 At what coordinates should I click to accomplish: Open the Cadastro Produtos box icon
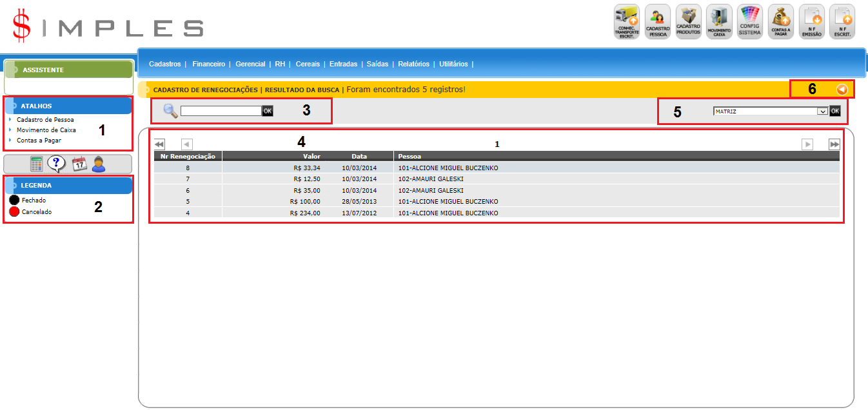click(688, 21)
